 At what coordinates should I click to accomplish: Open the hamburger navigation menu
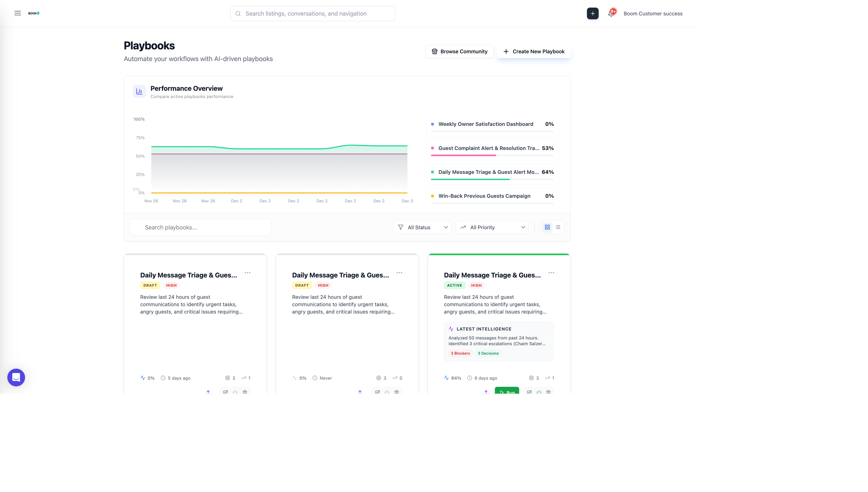pyautogui.click(x=17, y=13)
